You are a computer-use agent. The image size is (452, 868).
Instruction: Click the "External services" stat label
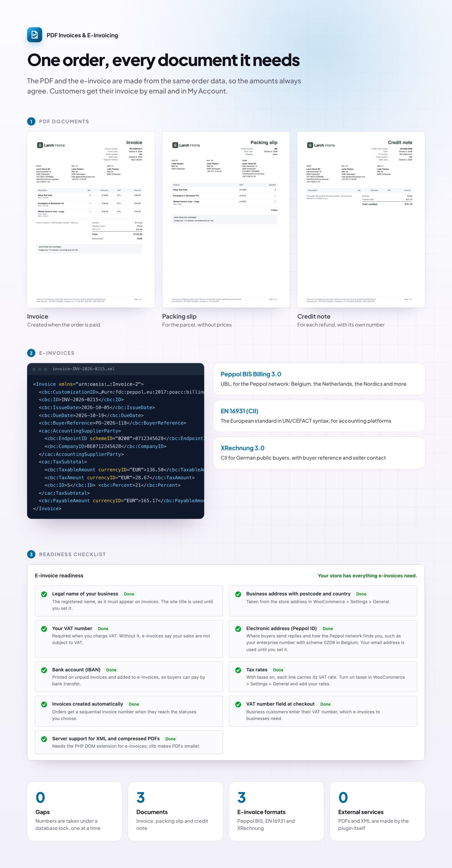pos(361,812)
